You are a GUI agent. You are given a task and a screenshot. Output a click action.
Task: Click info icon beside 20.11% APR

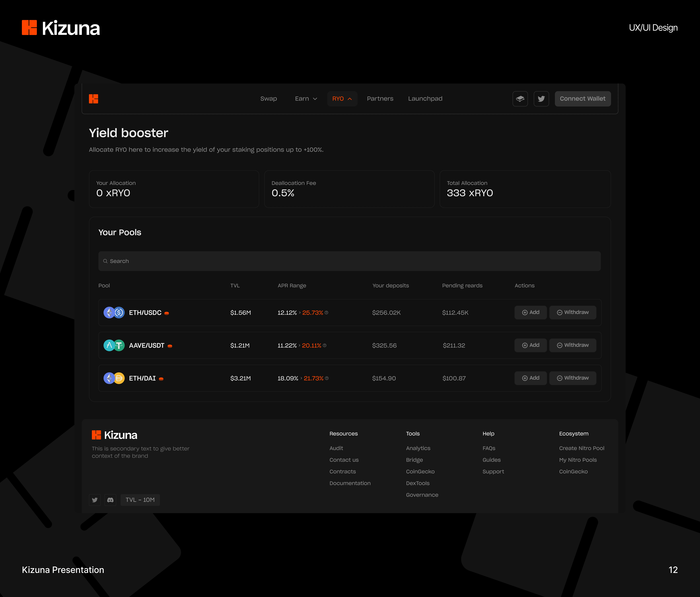[325, 345]
